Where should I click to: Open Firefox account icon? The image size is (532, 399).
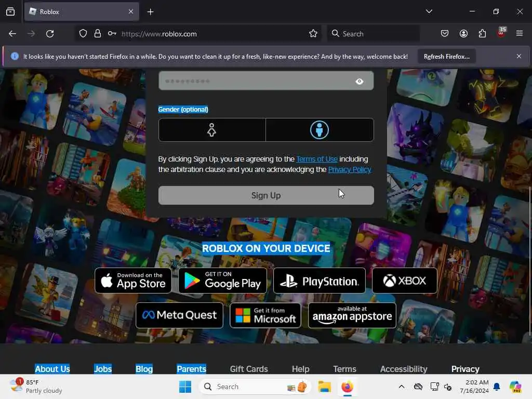(463, 34)
